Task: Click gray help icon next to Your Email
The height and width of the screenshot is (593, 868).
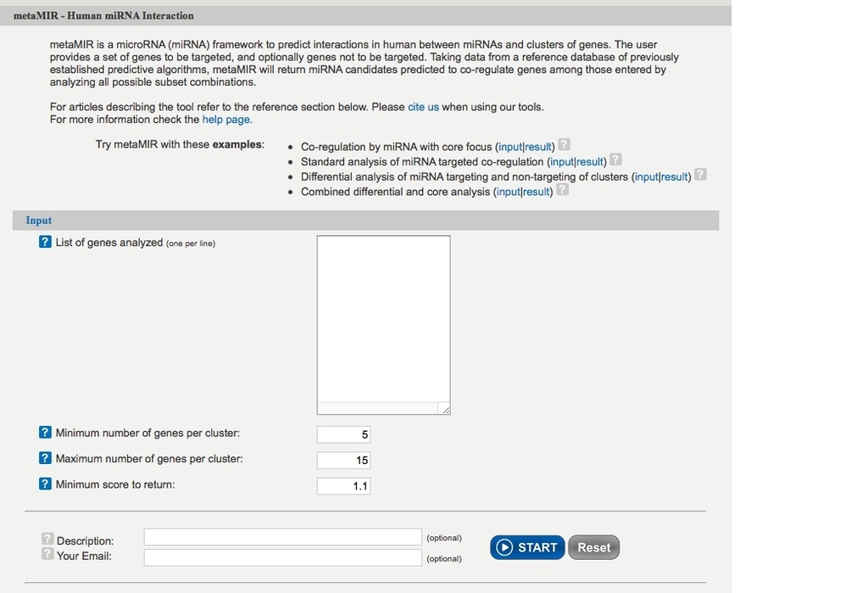Action: click(47, 553)
